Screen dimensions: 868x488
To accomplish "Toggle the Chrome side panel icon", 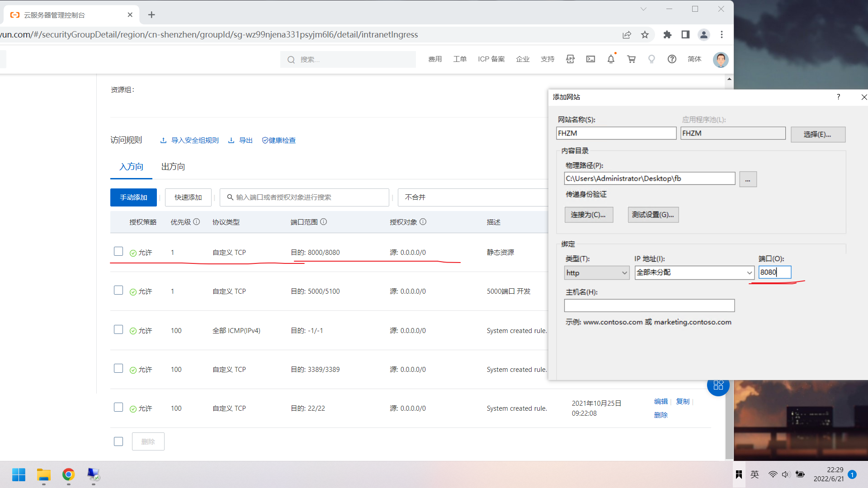I will pos(685,35).
